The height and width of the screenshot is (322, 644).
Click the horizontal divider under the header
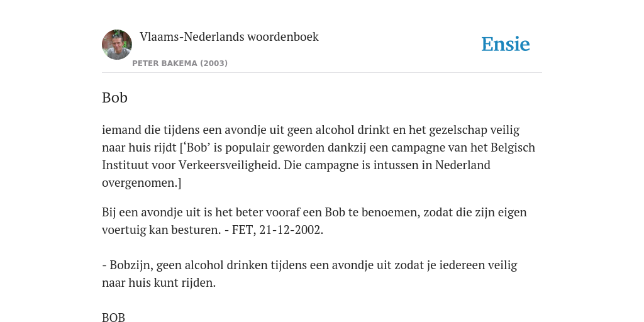[322, 73]
